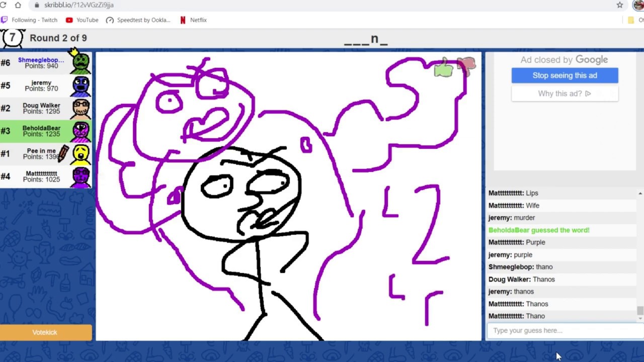Click 'Ad closed by Google' text
The image size is (644, 362).
pyautogui.click(x=564, y=60)
